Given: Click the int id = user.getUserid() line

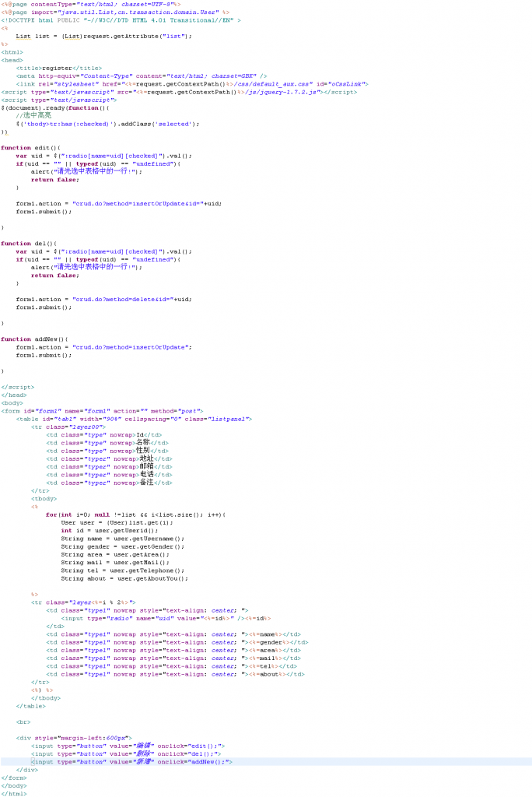Looking at the screenshot, I should coord(110,530).
